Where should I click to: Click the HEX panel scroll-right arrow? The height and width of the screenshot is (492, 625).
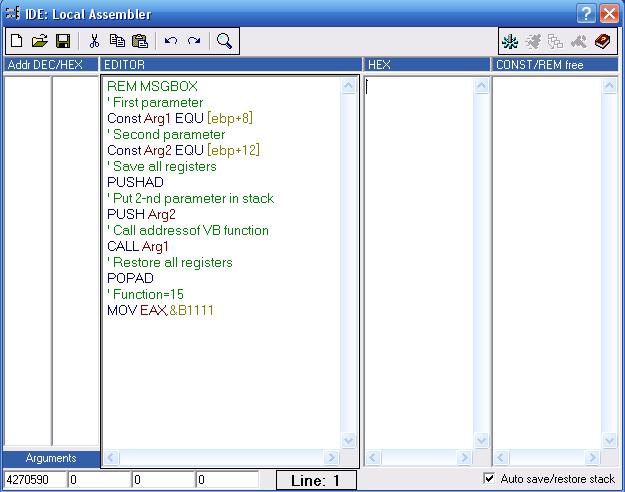(x=464, y=457)
